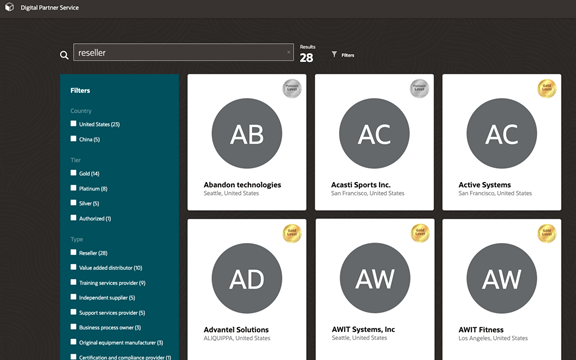Viewport: 576px width, 360px height.
Task: Click 'Seattle, United States' under Abandon technologies
Action: tap(231, 193)
